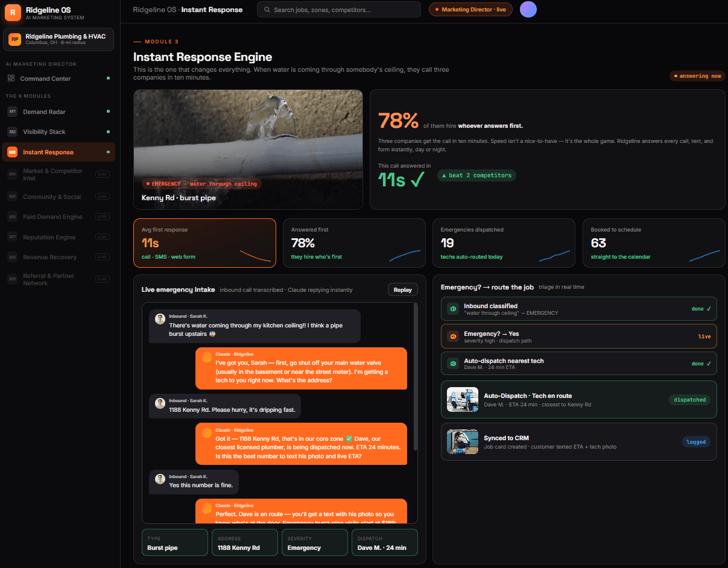Click the M4 module badge icon
728x568 pixels.
point(13,174)
